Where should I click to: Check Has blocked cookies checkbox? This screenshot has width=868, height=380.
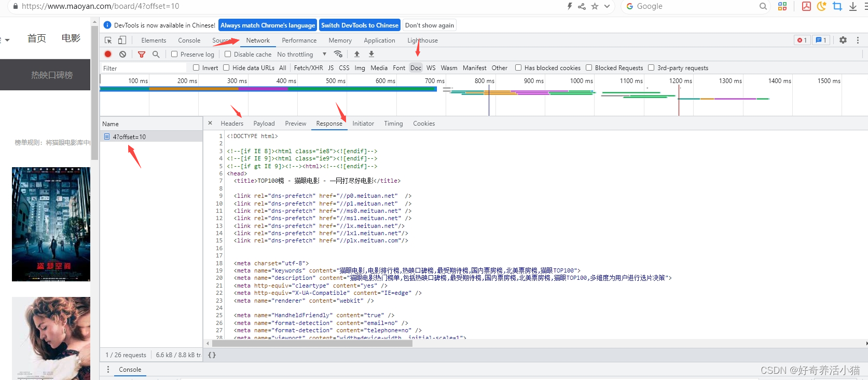(x=518, y=67)
